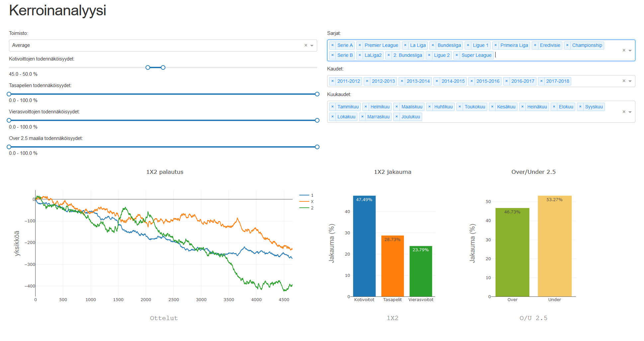Click the Kotivoitot blue bar
Image resolution: width=644 pixels, height=341 pixels.
pos(364,246)
